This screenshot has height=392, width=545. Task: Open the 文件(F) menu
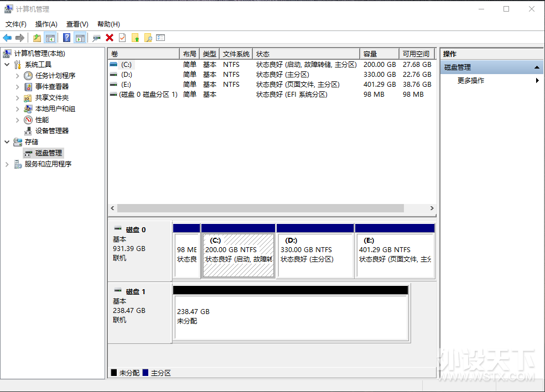tap(16, 24)
